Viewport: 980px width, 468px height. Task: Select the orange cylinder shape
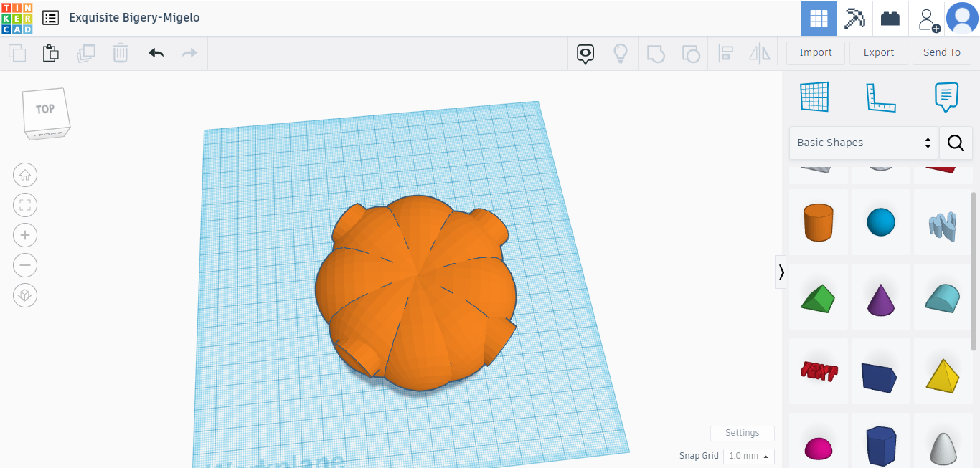pos(819,222)
